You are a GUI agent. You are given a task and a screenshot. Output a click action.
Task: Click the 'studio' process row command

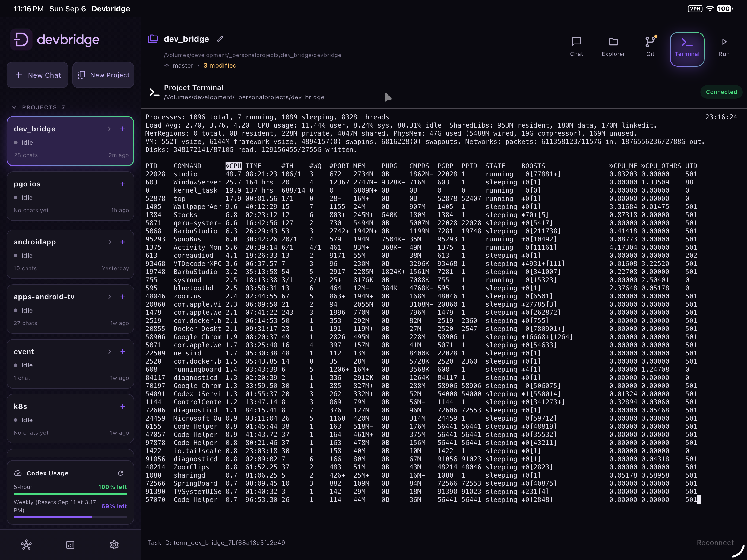(x=185, y=174)
